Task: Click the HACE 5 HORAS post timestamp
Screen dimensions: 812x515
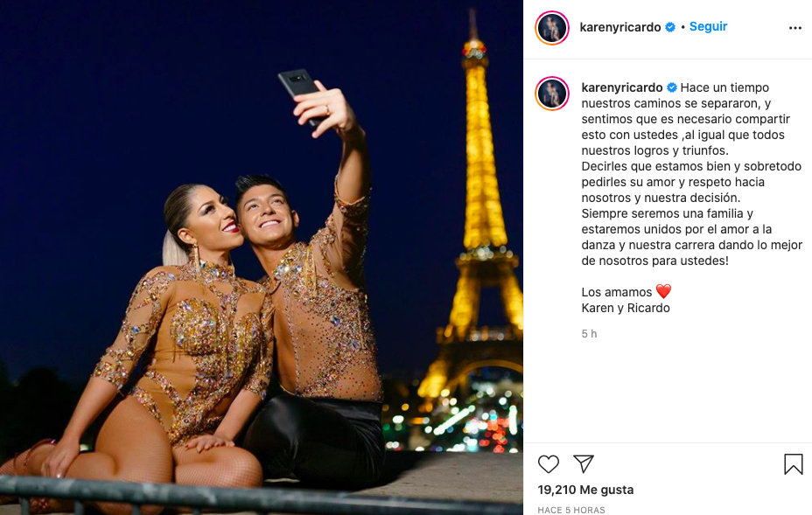Action: (571, 510)
